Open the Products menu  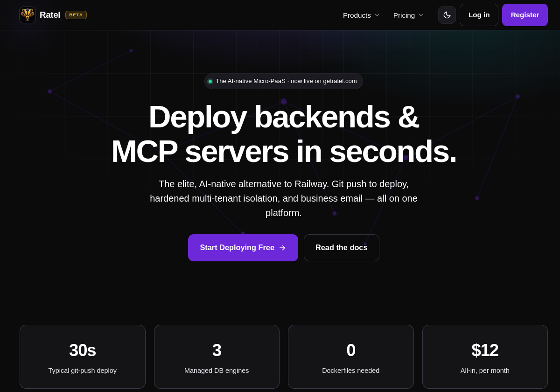click(361, 15)
